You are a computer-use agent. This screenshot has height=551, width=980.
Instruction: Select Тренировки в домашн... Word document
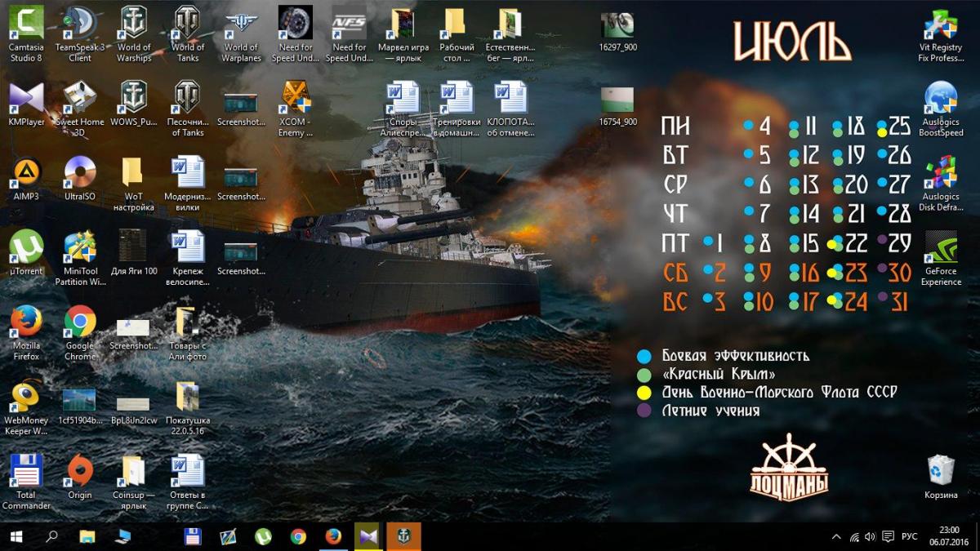click(457, 109)
